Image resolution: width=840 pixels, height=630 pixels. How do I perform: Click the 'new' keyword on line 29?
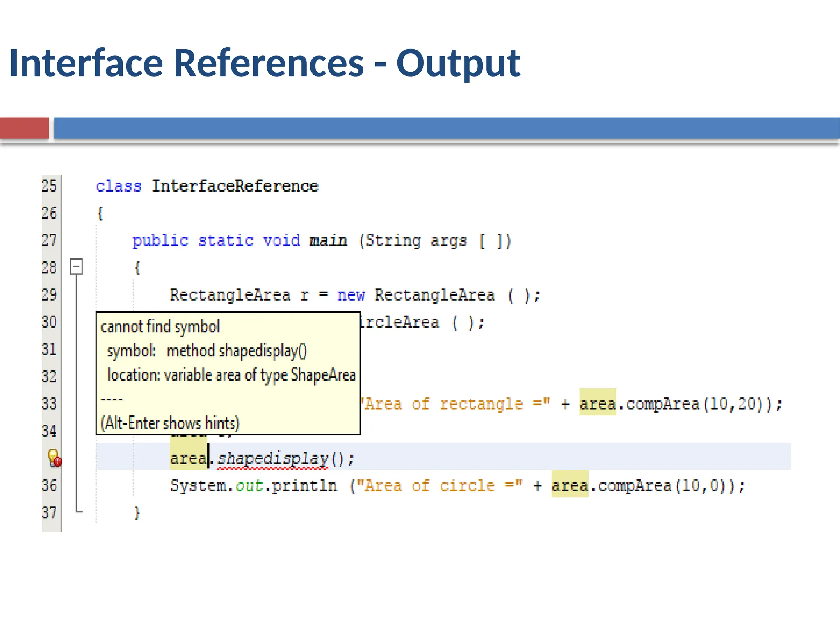click(351, 295)
